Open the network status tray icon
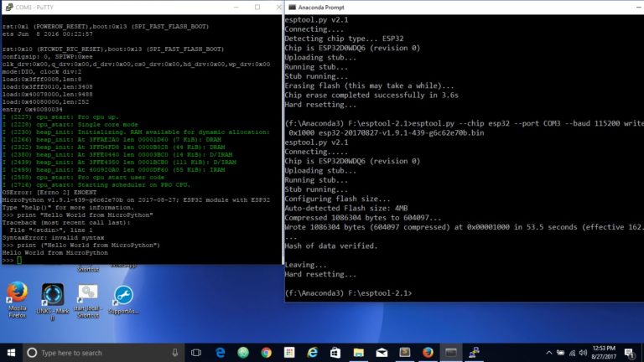The height and width of the screenshot is (362, 644). (572, 353)
